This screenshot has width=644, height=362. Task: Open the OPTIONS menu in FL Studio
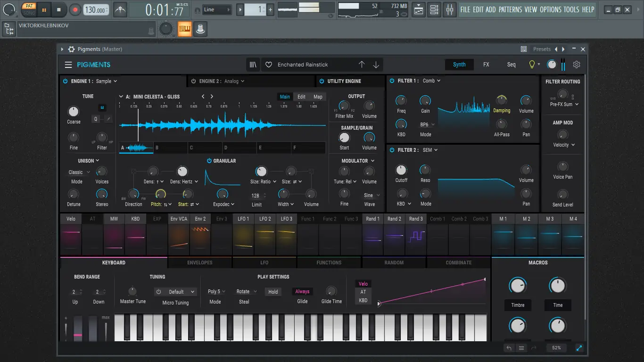pos(551,9)
